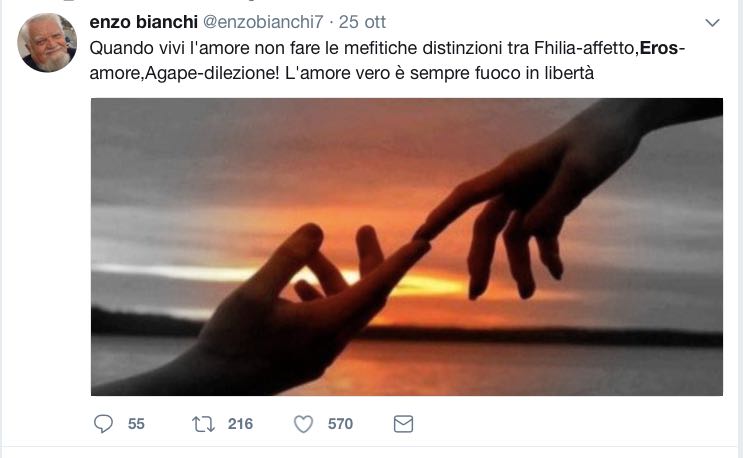The image size is (743, 458).
Task: Click the tweet text starting with Quando vivi
Action: (x=388, y=60)
